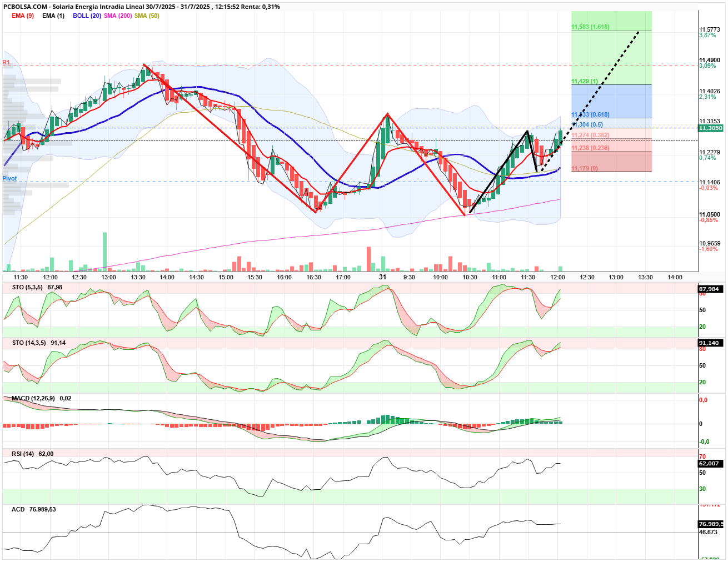Click the 17:00 time axis label
728x562 pixels.
(343, 277)
